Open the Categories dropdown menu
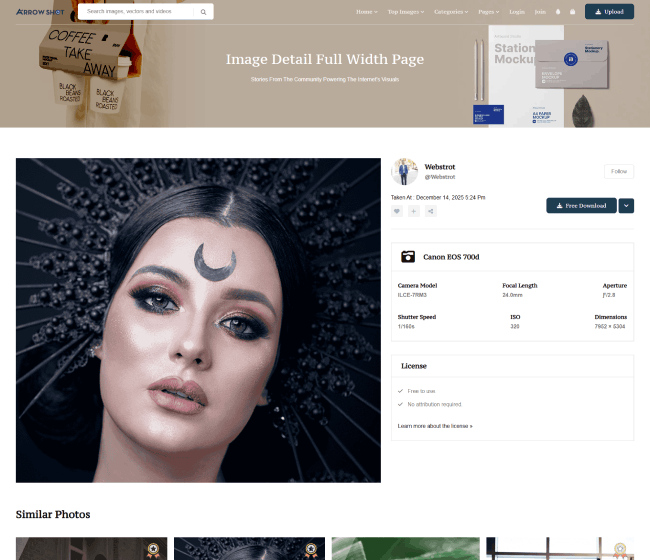Screen dimensions: 650x560 451,12
